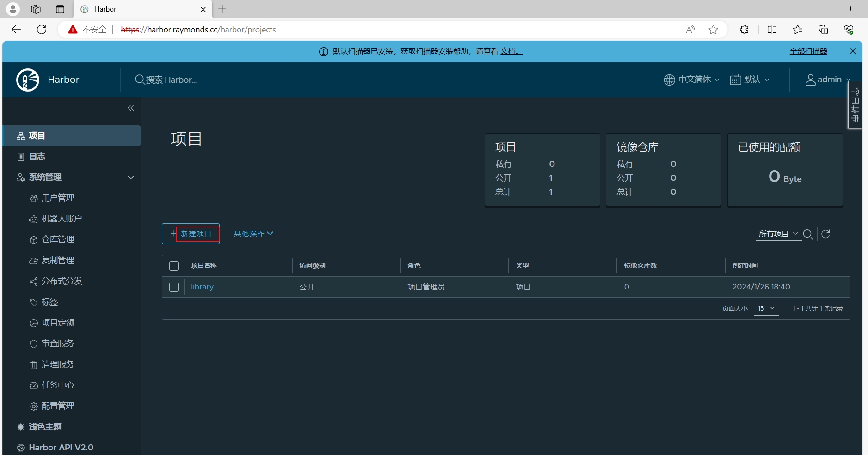Sort by 项目名称 column header
This screenshot has height=455, width=868.
204,265
